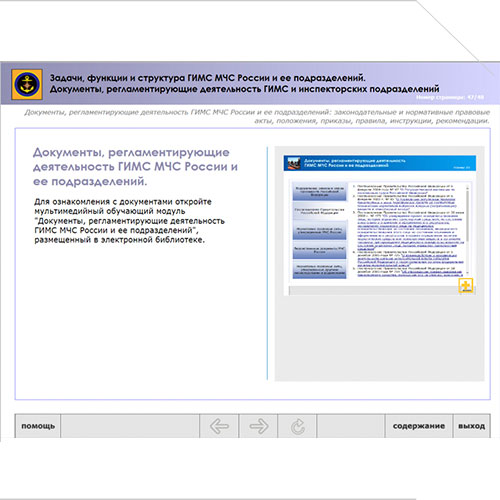500x500 pixels.
Task: Advance to next page with right arrow
Action: (258, 426)
